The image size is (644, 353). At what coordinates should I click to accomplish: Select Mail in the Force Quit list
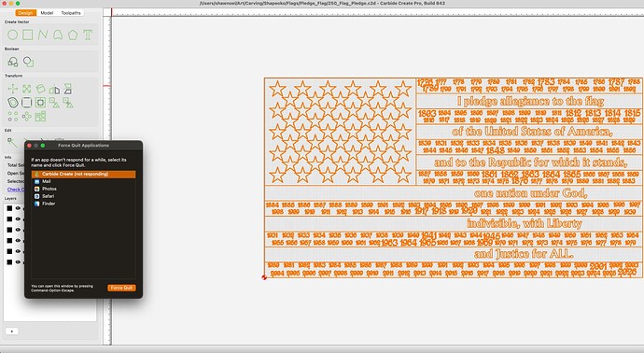coord(83,181)
